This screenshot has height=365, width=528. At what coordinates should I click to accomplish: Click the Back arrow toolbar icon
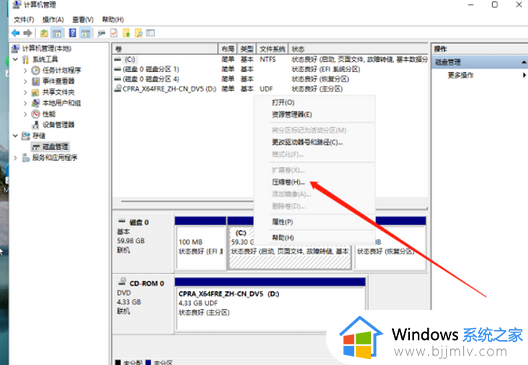[x=15, y=33]
